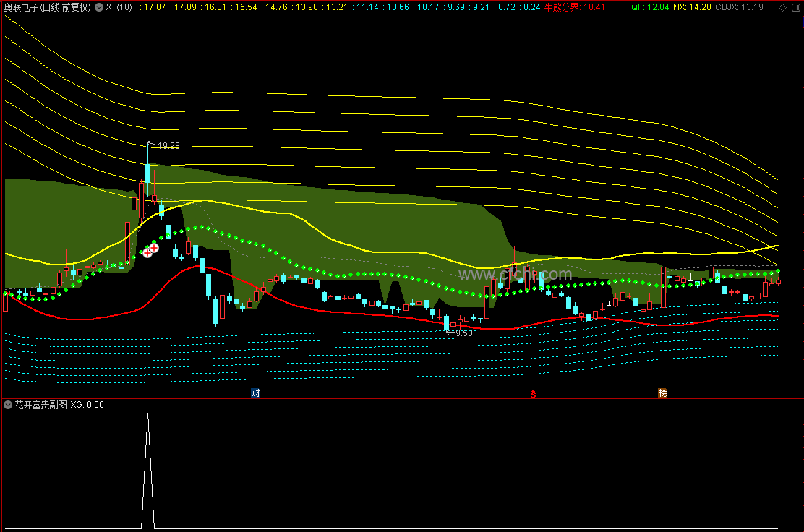Click the diamond icon in the header
This screenshot has width=804, height=532.
tap(782, 7)
